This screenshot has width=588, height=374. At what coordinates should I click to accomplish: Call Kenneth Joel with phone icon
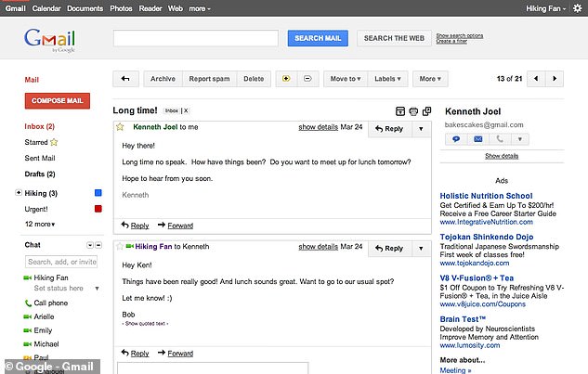pyautogui.click(x=500, y=139)
